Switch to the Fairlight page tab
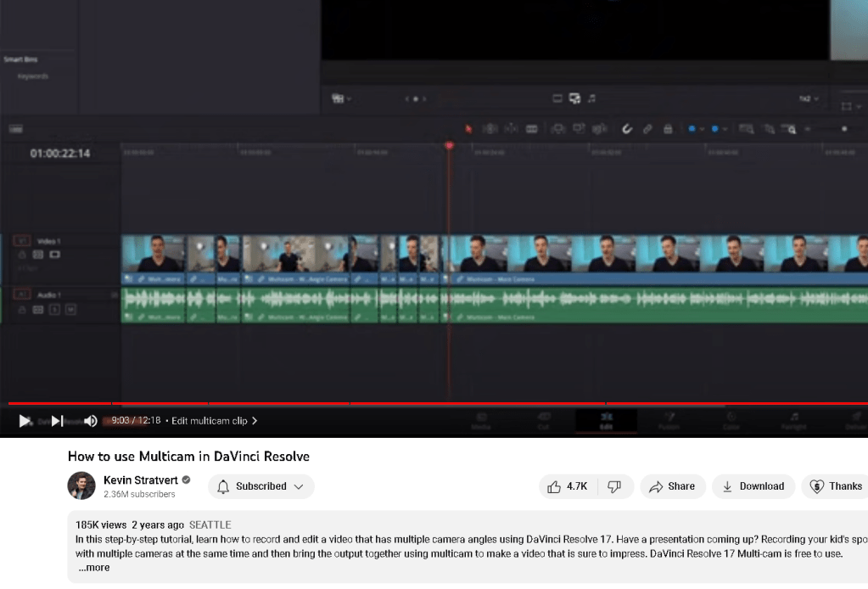868x589 pixels. click(794, 421)
